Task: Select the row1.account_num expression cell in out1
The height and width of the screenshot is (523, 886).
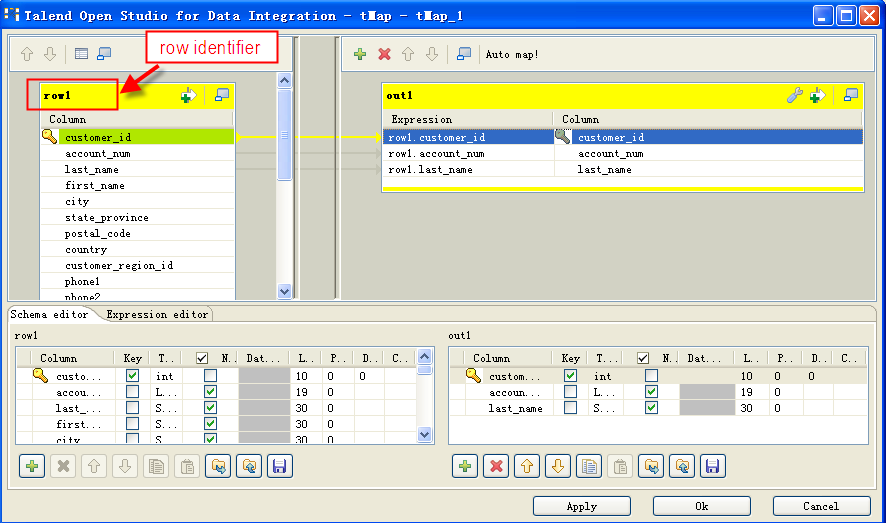Action: point(467,154)
